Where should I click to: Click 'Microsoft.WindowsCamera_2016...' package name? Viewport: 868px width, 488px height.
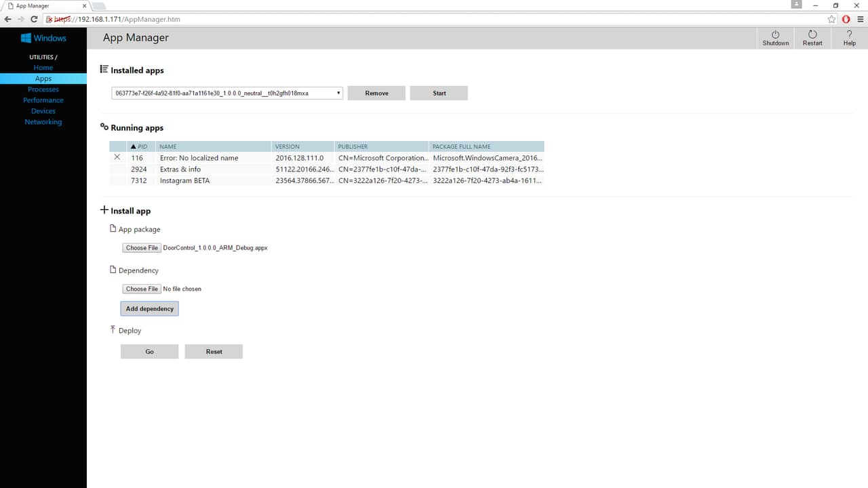[x=488, y=158]
